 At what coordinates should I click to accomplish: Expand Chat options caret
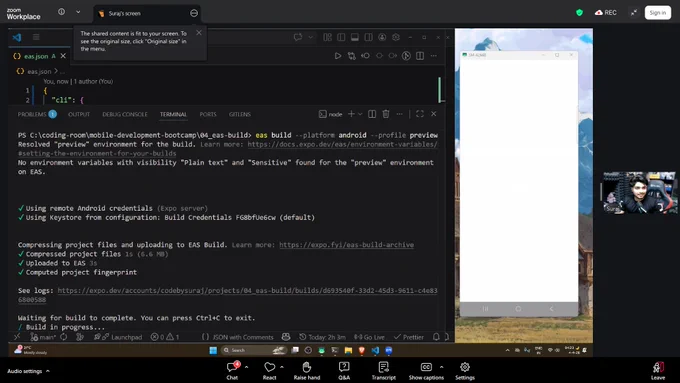click(246, 367)
